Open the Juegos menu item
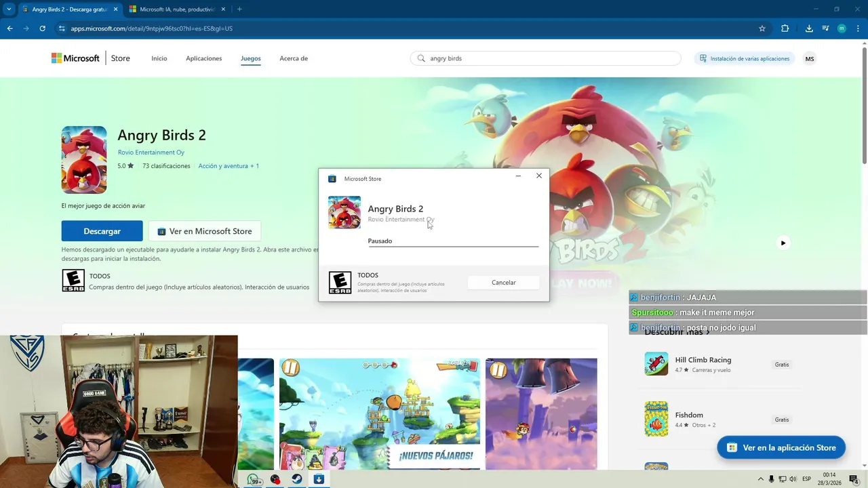 [x=251, y=58]
